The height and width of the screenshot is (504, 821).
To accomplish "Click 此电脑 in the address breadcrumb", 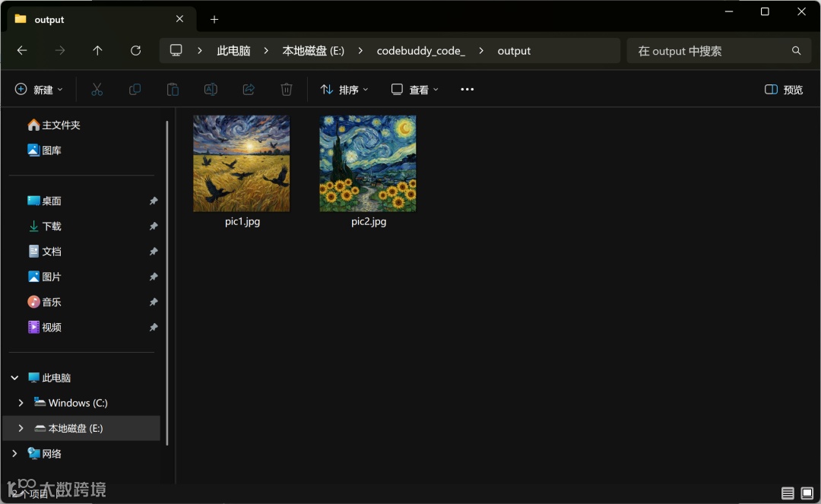I will (233, 51).
